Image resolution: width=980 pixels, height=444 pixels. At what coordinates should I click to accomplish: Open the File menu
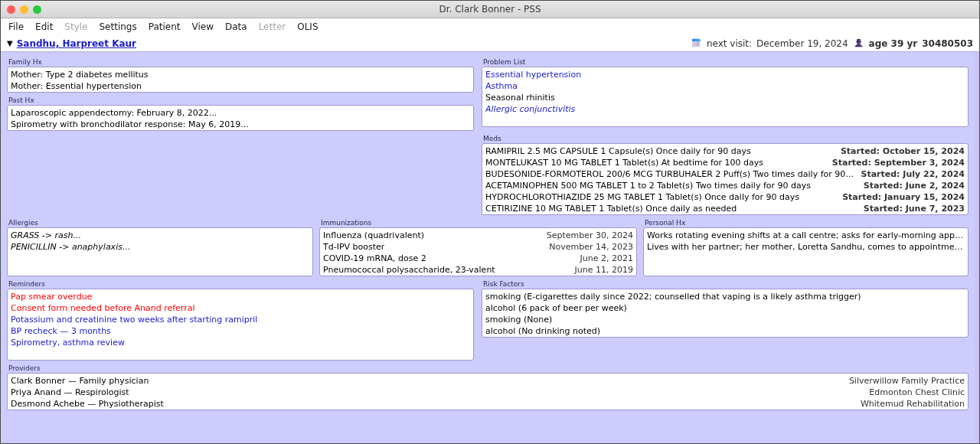16,27
